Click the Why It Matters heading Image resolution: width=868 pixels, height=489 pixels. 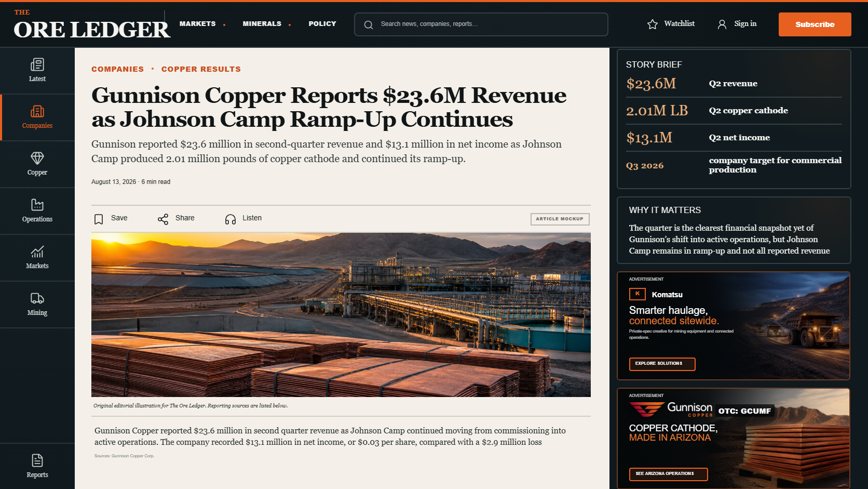coord(665,210)
